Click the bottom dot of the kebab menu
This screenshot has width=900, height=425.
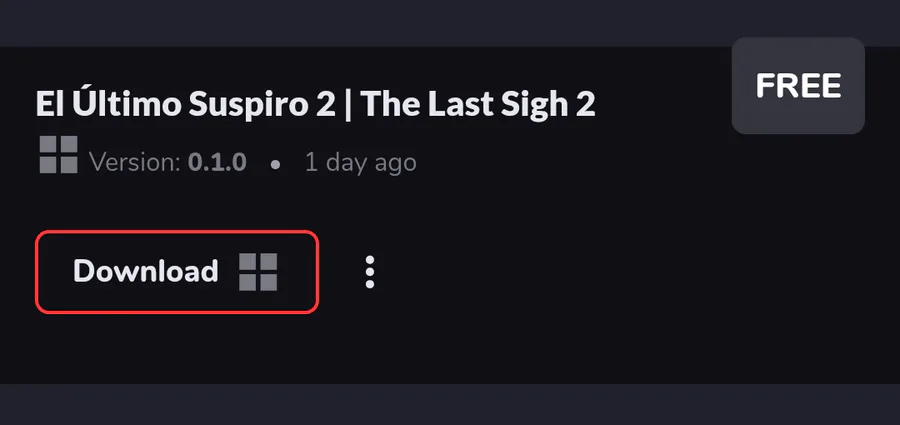[x=370, y=284]
